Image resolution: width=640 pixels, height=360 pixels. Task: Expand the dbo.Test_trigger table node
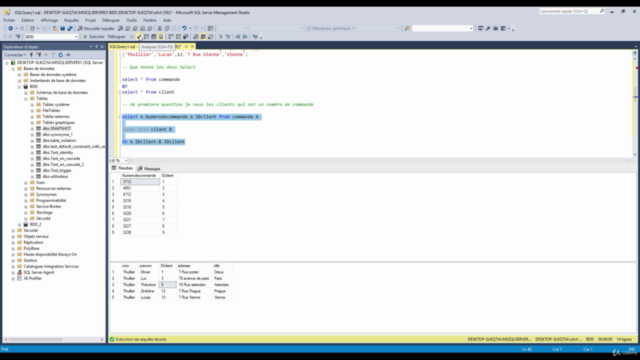click(32, 171)
